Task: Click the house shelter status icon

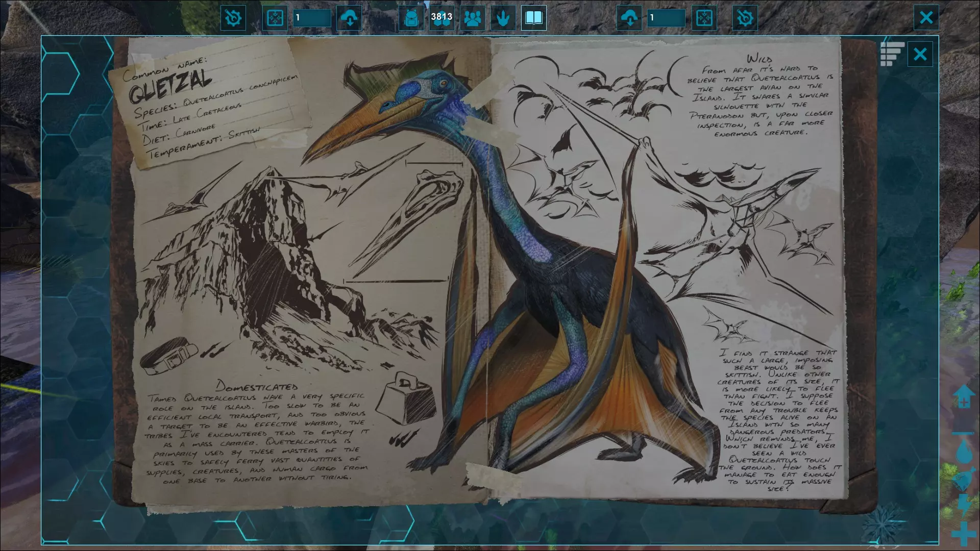Action: [x=964, y=396]
